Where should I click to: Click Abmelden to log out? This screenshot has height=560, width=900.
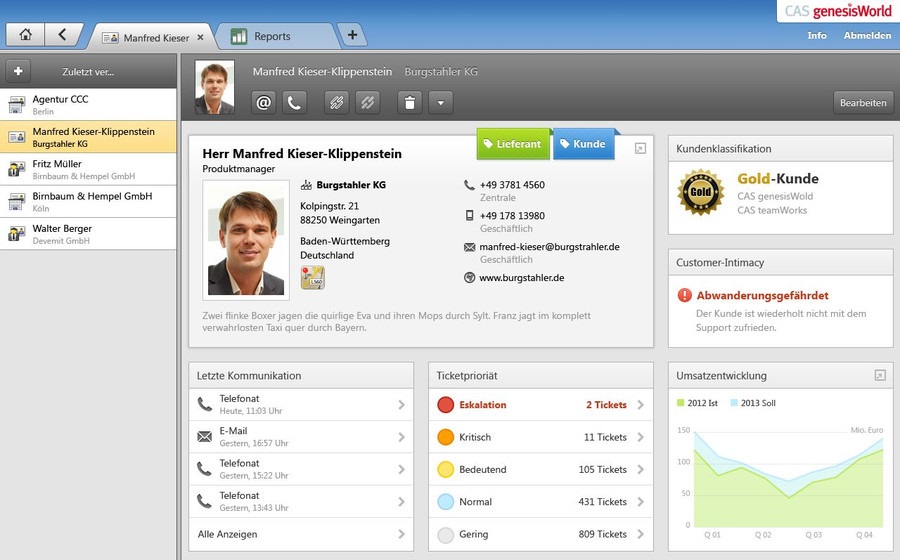click(x=867, y=35)
